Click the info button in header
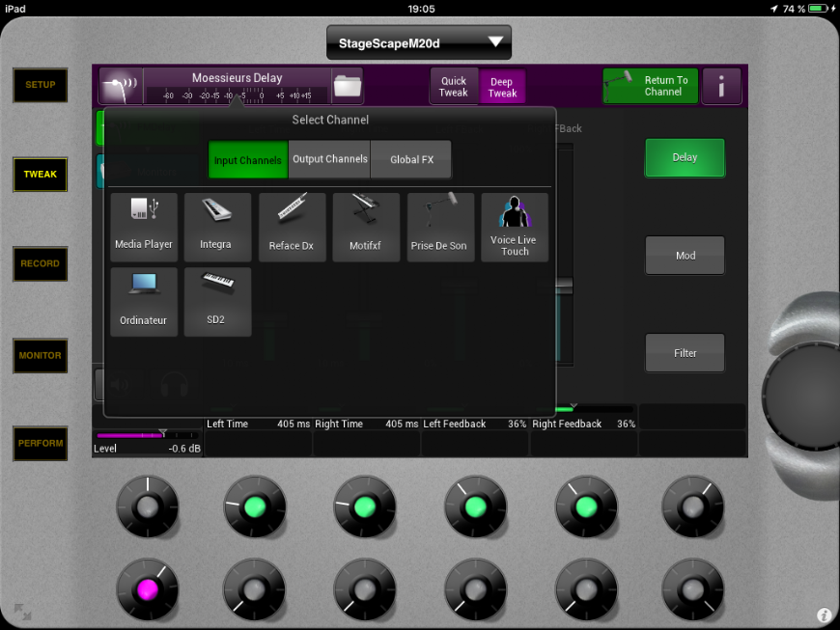The width and height of the screenshot is (840, 630). (x=721, y=87)
